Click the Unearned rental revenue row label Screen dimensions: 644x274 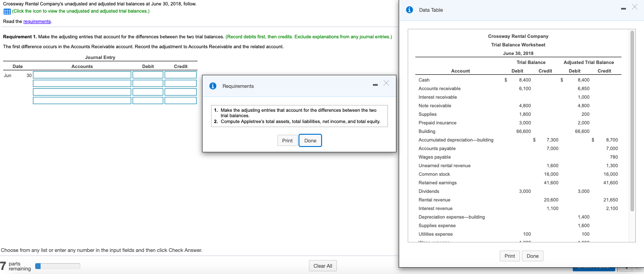pos(444,165)
